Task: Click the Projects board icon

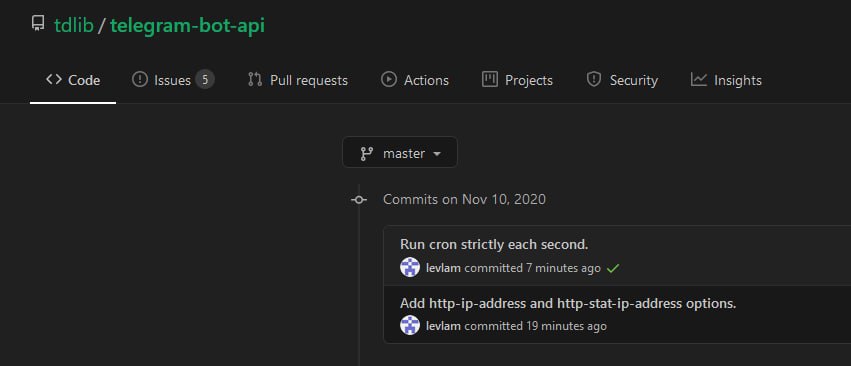Action: tap(490, 79)
